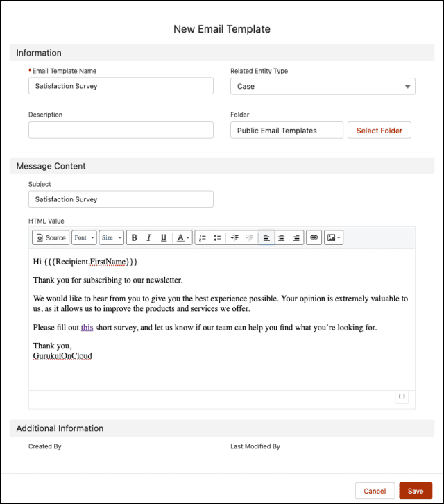Image resolution: width=444 pixels, height=504 pixels.
Task: Switch editor to Source view
Action: (51, 237)
